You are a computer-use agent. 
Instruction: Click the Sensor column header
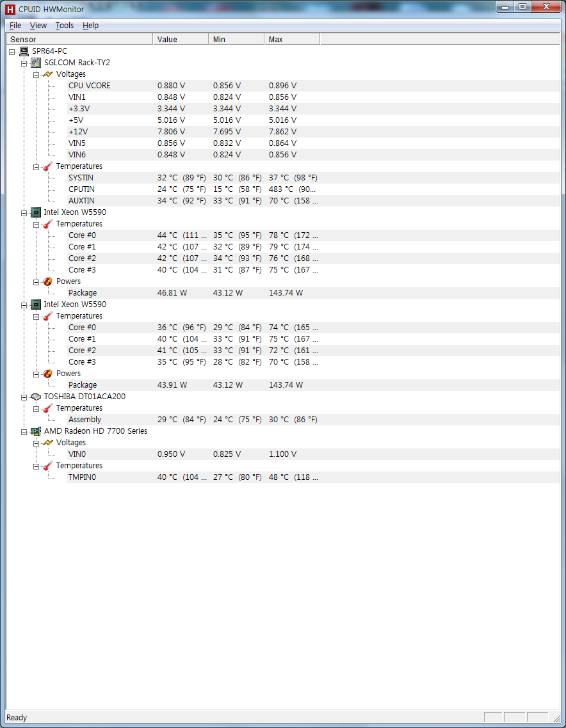coord(79,40)
